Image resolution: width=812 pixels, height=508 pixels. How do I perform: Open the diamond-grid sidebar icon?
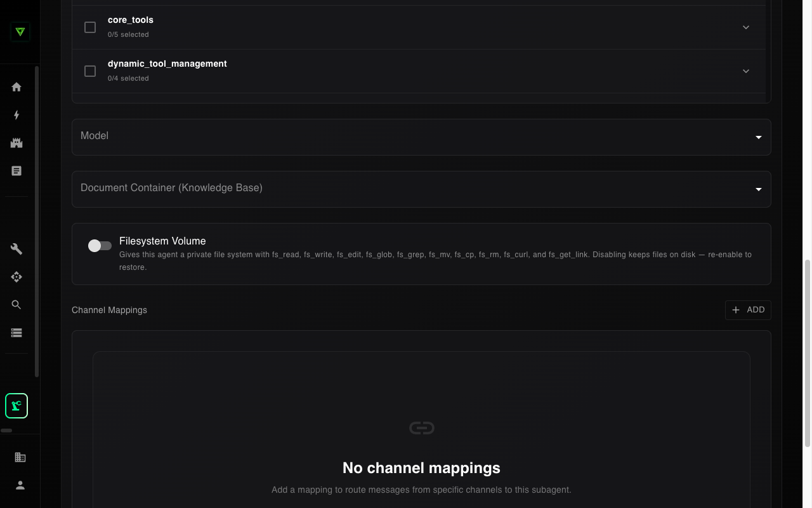pyautogui.click(x=16, y=277)
